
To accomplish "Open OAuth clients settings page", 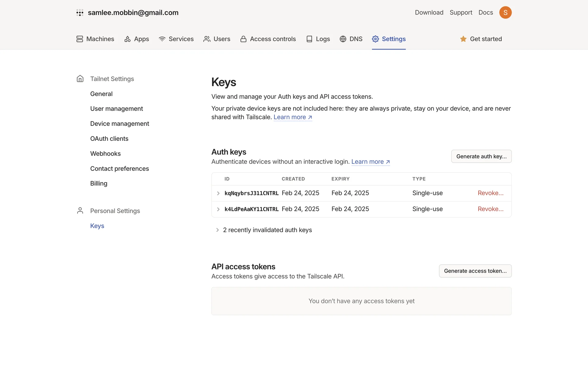I will pyautogui.click(x=109, y=139).
